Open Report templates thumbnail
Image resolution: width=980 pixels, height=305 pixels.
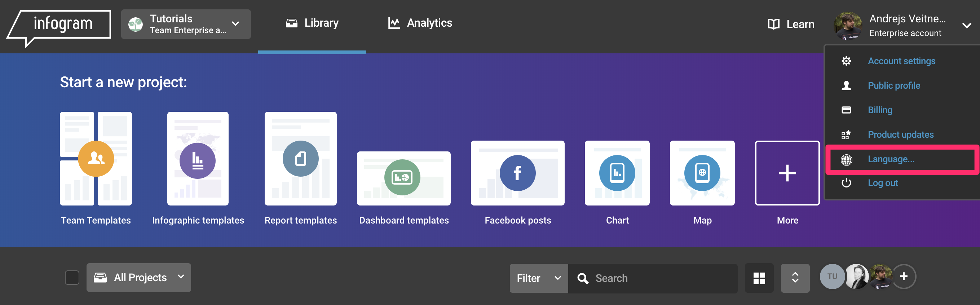[x=300, y=159]
